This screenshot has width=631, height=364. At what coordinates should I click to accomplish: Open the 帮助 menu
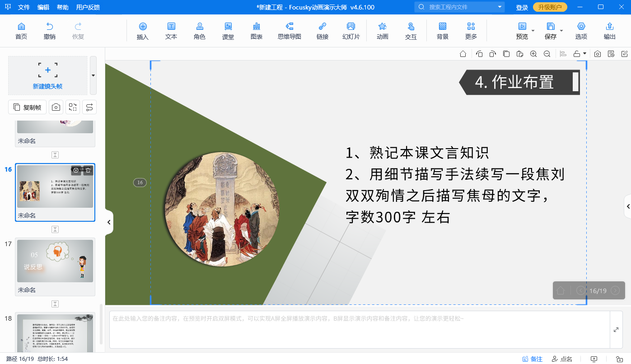(63, 7)
